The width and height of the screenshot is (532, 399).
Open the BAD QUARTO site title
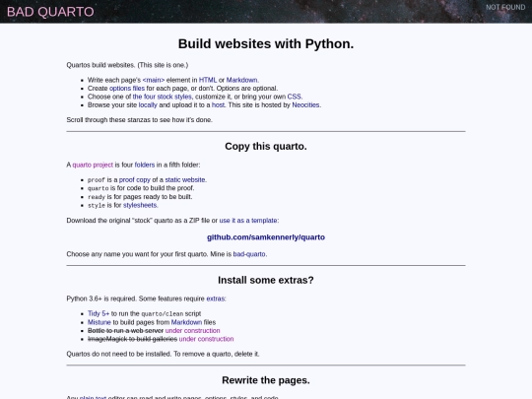pos(50,12)
